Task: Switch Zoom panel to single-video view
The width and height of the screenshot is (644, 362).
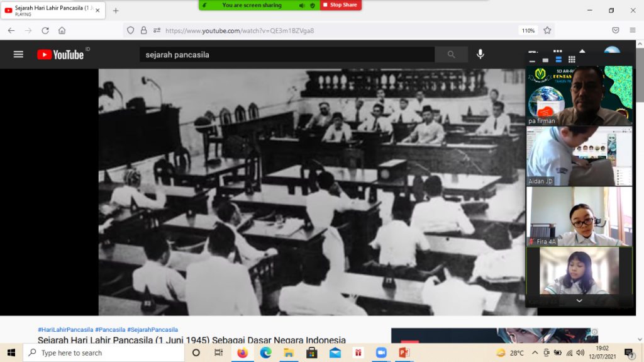Action: (545, 60)
